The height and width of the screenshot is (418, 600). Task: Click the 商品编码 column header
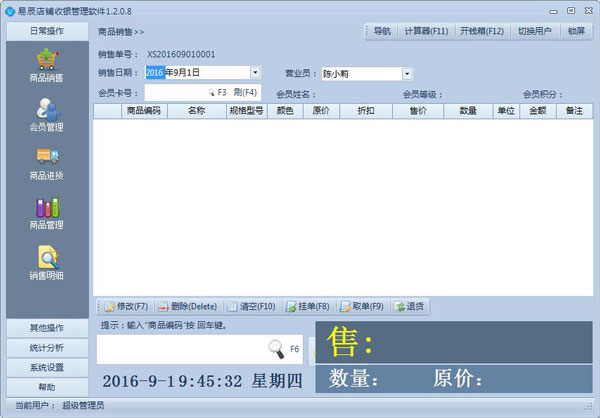[x=144, y=111]
